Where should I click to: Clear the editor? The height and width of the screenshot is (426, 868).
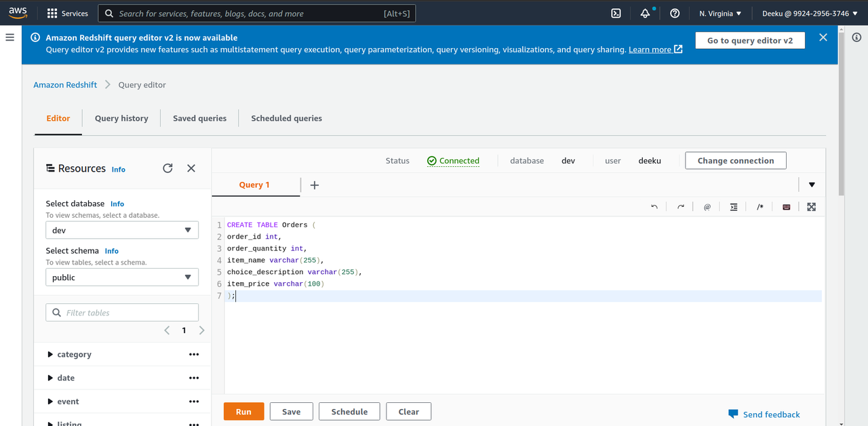[x=409, y=412]
